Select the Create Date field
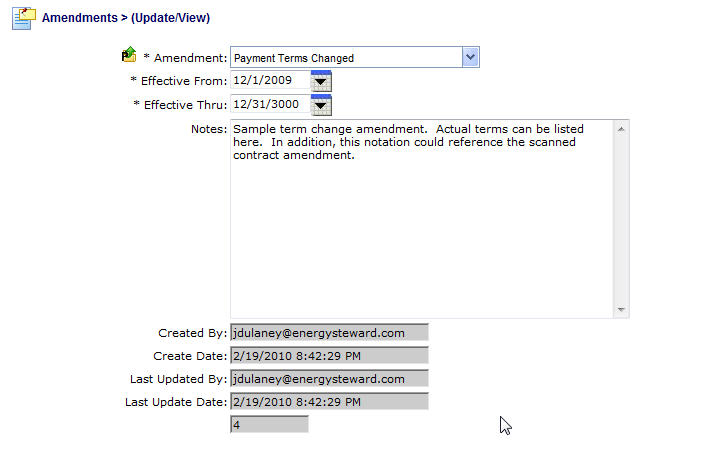The image size is (717, 456). click(329, 355)
